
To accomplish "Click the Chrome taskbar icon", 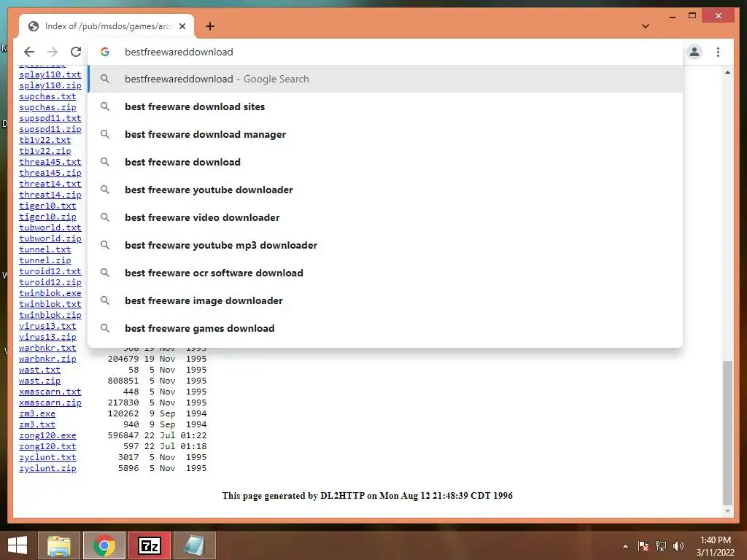I will 104,545.
